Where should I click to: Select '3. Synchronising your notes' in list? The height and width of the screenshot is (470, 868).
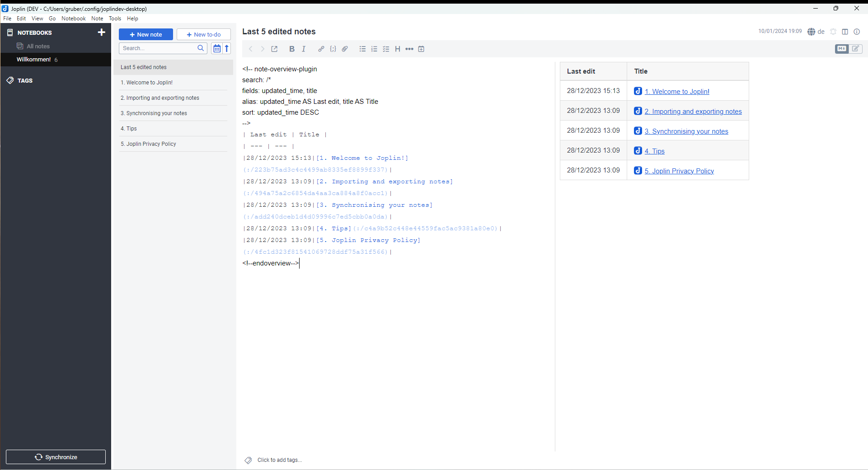point(173,113)
